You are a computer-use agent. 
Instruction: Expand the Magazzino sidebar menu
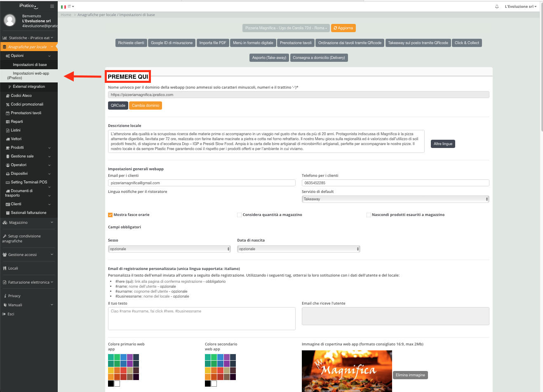28,223
